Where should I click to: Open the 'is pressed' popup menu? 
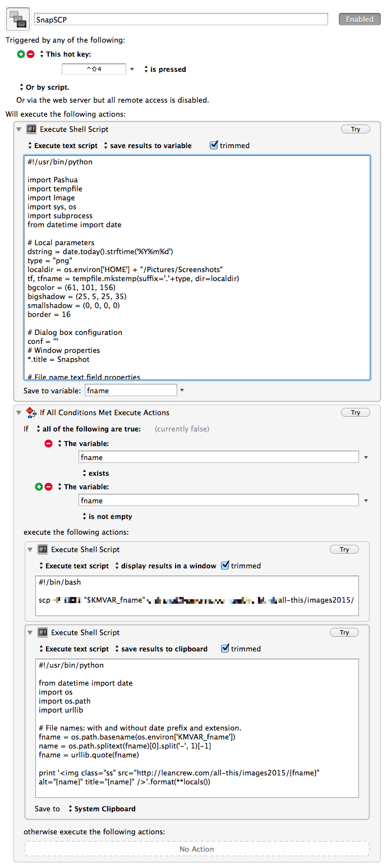[x=165, y=70]
